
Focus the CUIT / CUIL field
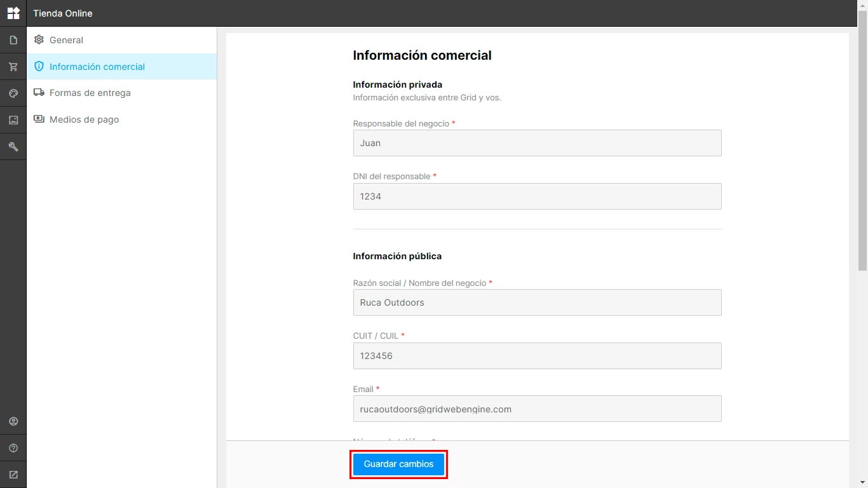pyautogui.click(x=537, y=356)
